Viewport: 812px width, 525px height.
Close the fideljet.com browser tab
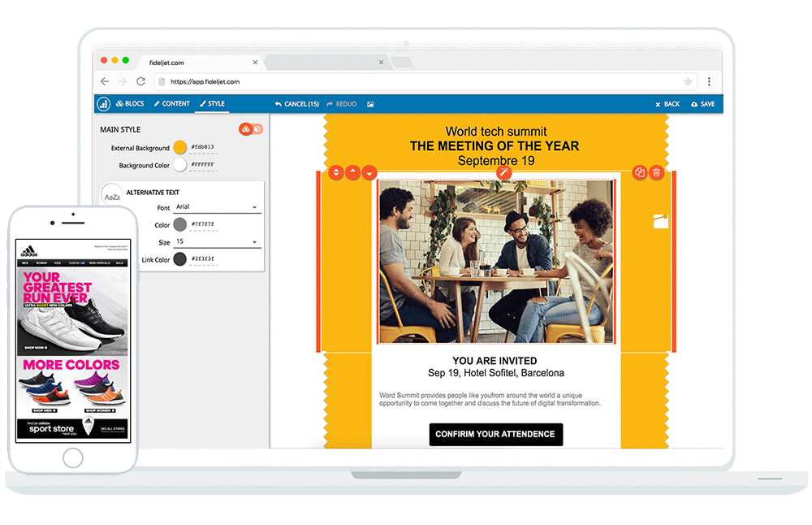coord(255,63)
